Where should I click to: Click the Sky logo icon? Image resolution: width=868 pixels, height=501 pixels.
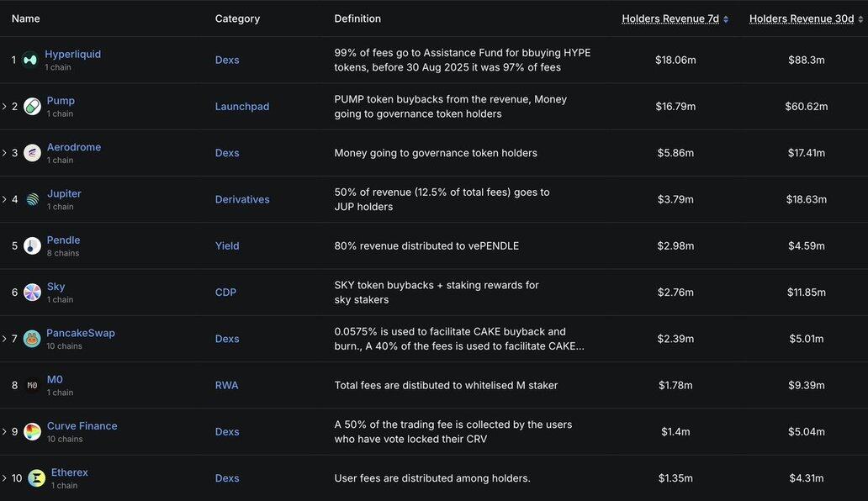32,292
